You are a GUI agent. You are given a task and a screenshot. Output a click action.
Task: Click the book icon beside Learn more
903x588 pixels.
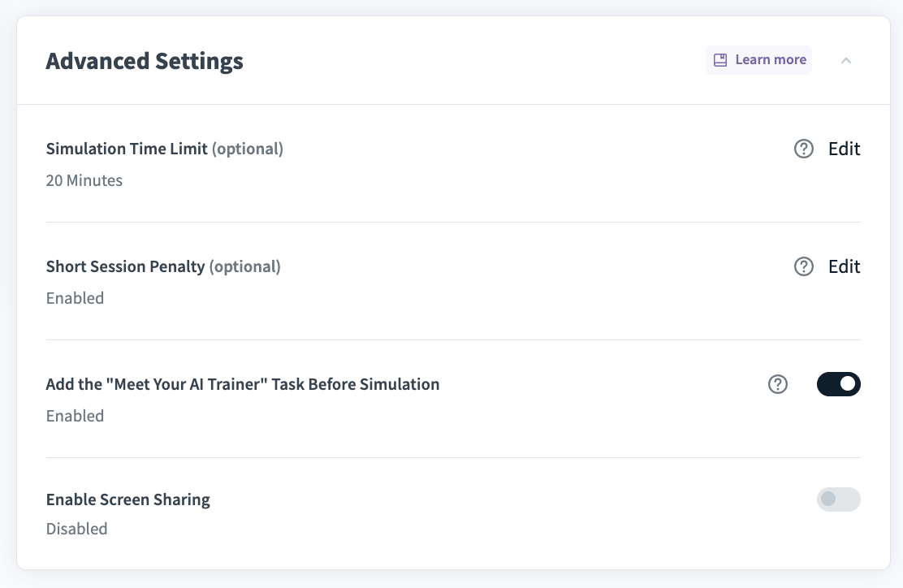tap(719, 60)
